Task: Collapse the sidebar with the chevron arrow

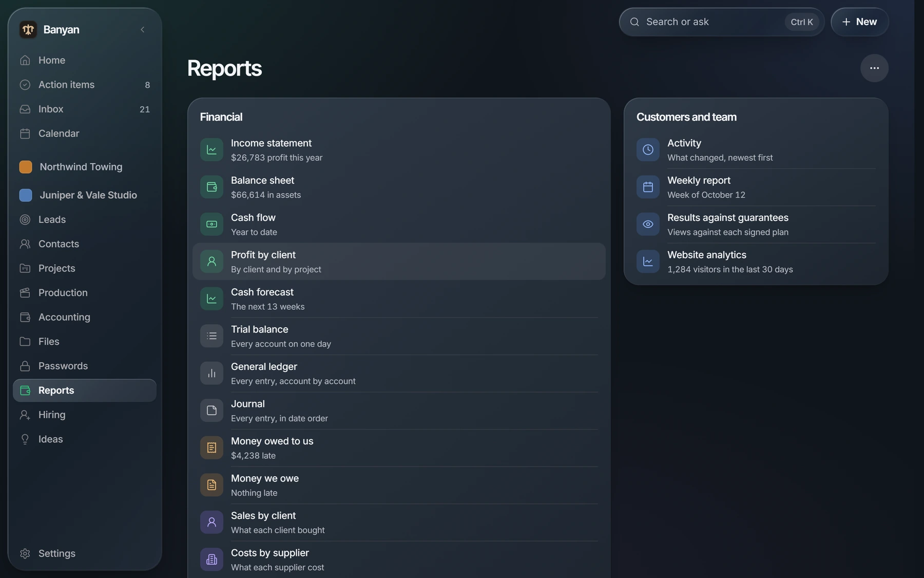Action: (x=143, y=30)
